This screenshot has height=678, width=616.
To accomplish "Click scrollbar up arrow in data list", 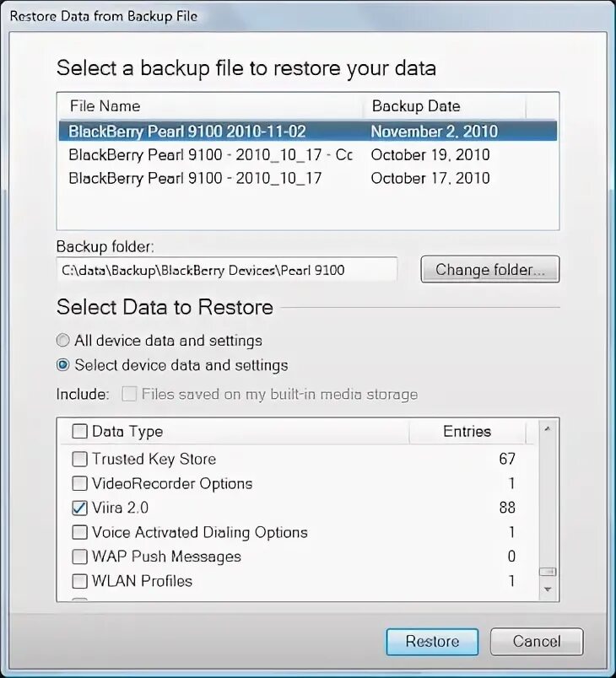I will tap(547, 429).
